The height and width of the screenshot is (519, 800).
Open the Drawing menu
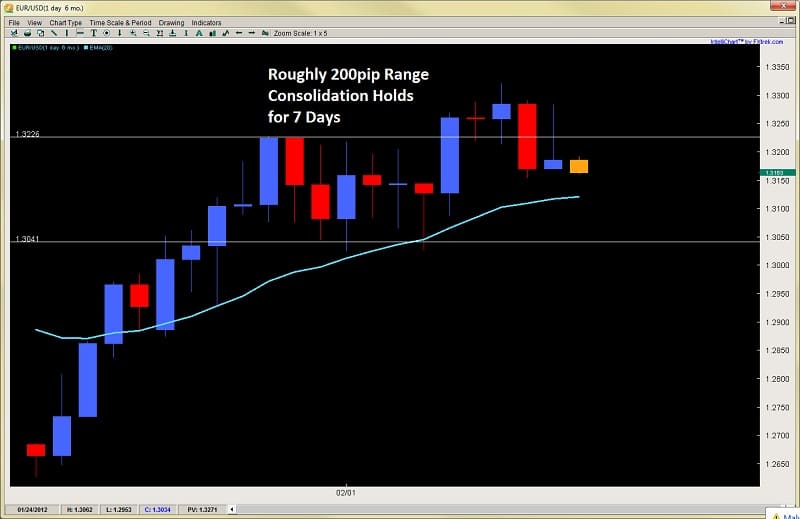pos(171,22)
